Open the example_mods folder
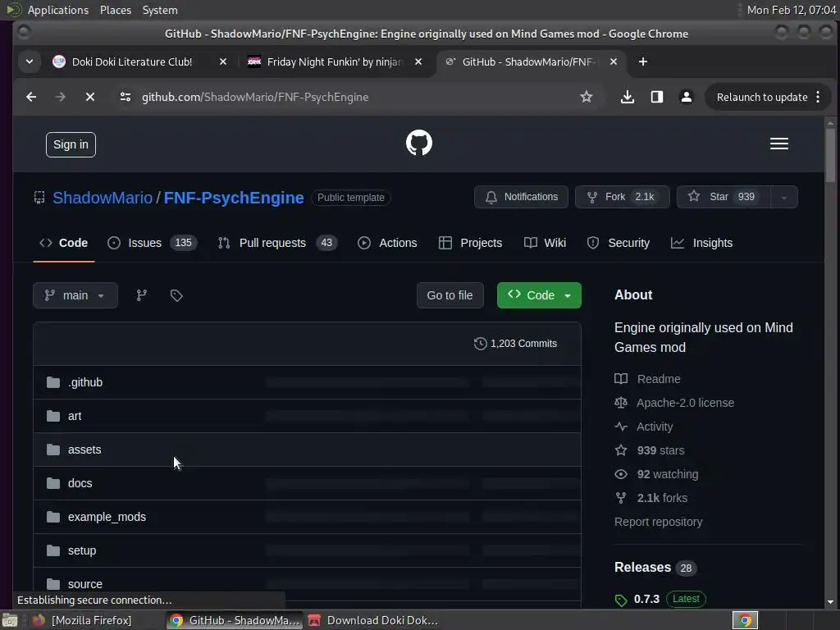Image resolution: width=840 pixels, height=630 pixels. [x=107, y=517]
